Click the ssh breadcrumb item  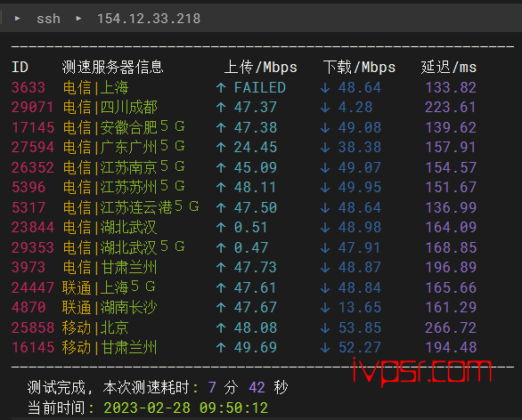[x=48, y=19]
